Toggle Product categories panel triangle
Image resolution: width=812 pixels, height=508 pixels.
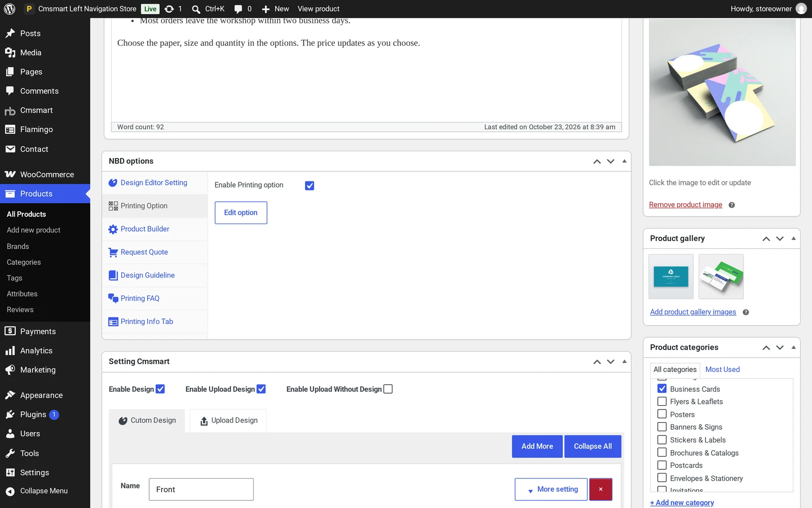pos(793,347)
